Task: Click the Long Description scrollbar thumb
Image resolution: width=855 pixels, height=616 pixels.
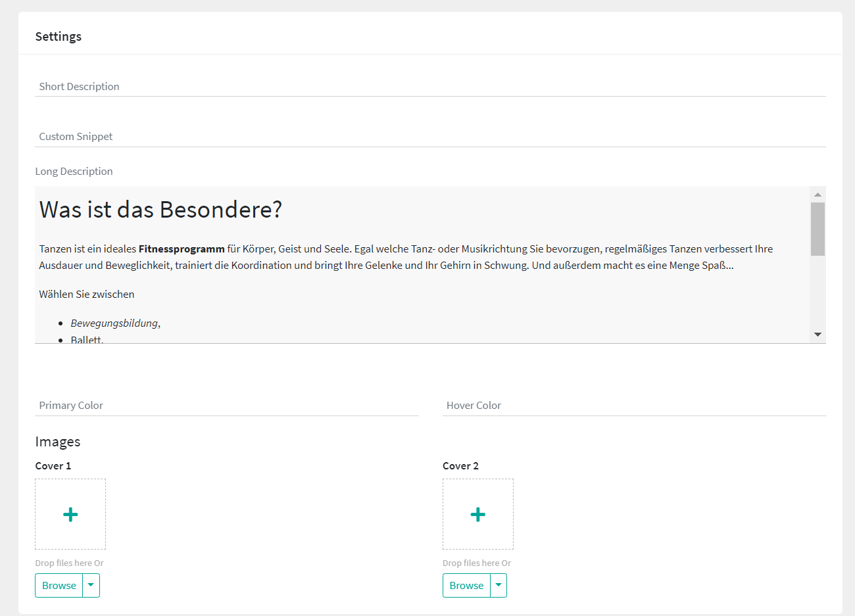Action: click(x=818, y=229)
